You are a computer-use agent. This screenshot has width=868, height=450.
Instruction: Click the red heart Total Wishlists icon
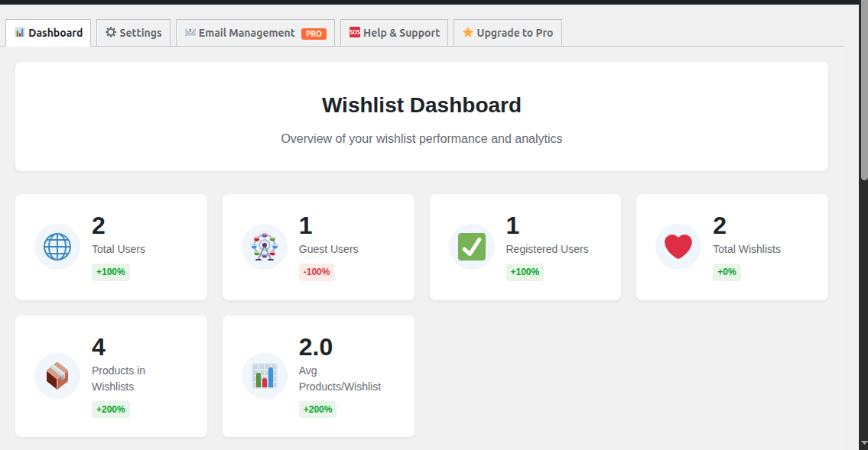[678, 247]
